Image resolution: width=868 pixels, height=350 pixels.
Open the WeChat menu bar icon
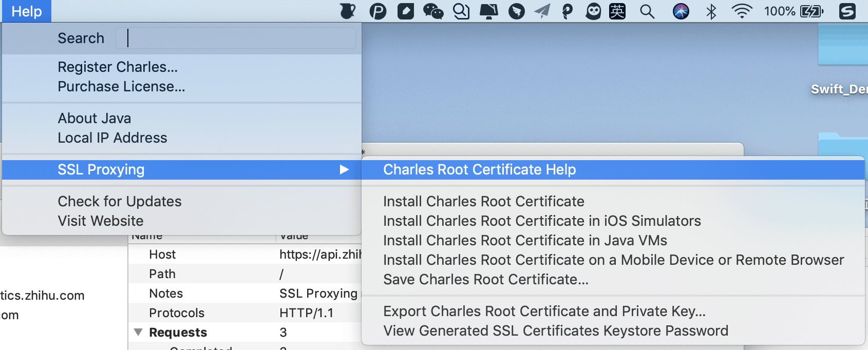click(x=433, y=11)
